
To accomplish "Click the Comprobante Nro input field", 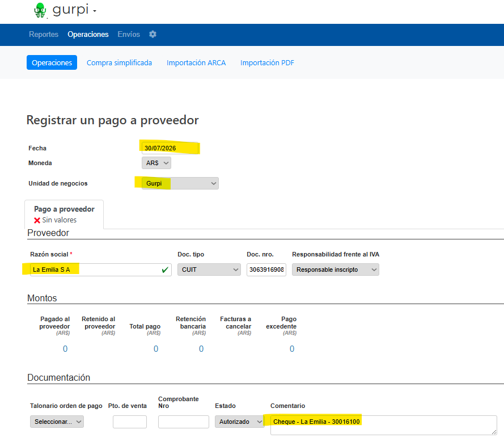I will (x=184, y=422).
